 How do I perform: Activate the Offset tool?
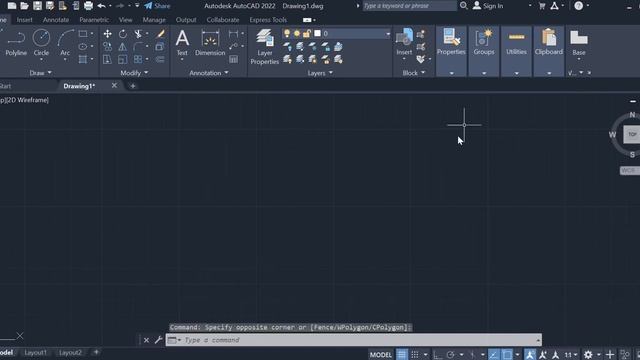[x=160, y=60]
